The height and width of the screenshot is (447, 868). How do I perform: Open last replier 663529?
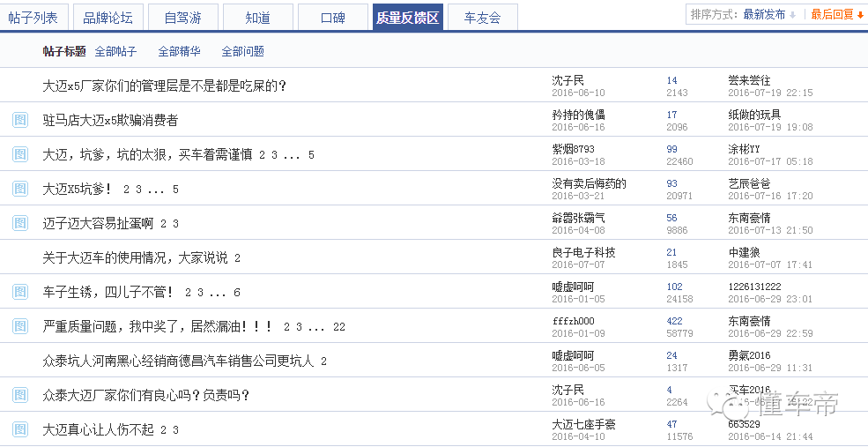coord(744,424)
